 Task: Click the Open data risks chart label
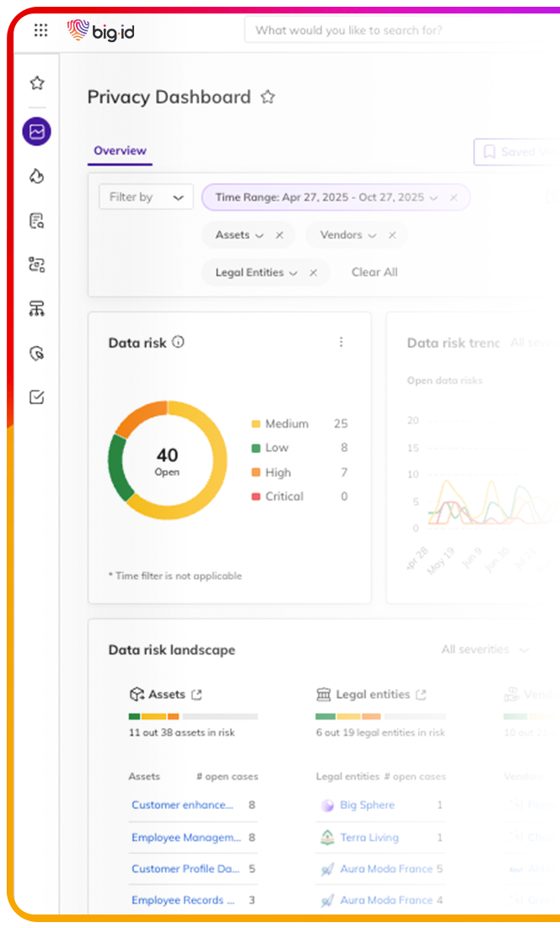(x=444, y=380)
